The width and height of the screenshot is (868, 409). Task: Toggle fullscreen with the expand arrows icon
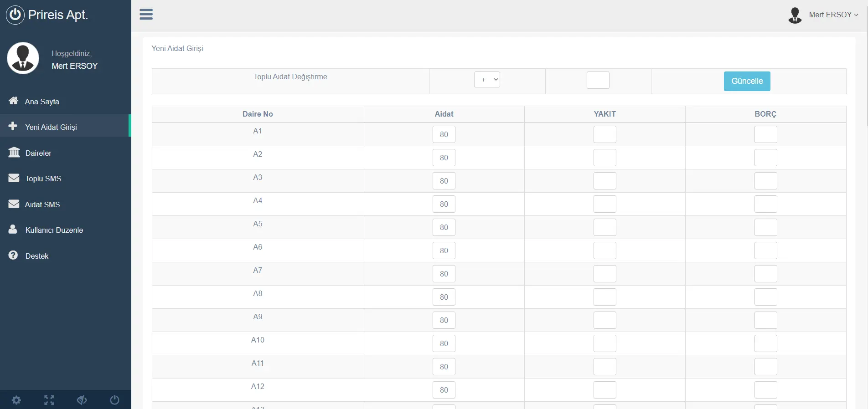49,400
